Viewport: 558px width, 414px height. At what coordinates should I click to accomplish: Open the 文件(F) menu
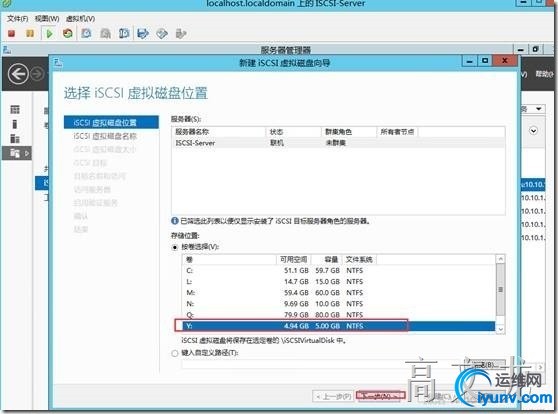[x=17, y=19]
